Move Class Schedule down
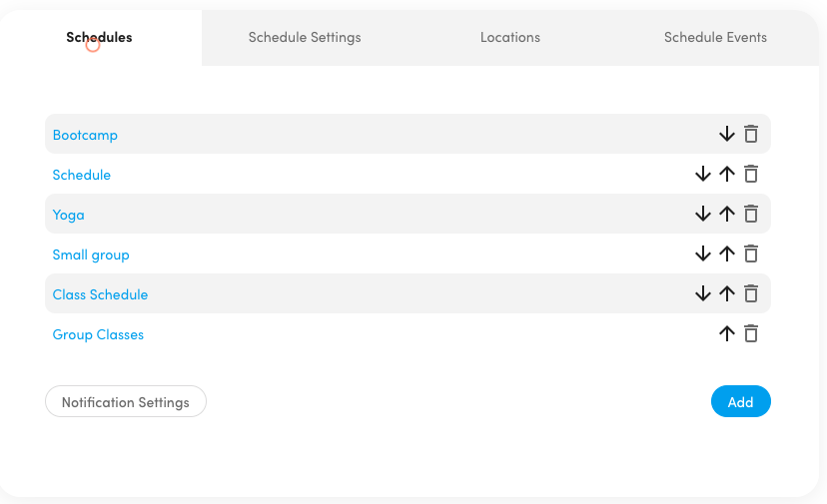Viewport: 827px width, 504px height. (702, 293)
